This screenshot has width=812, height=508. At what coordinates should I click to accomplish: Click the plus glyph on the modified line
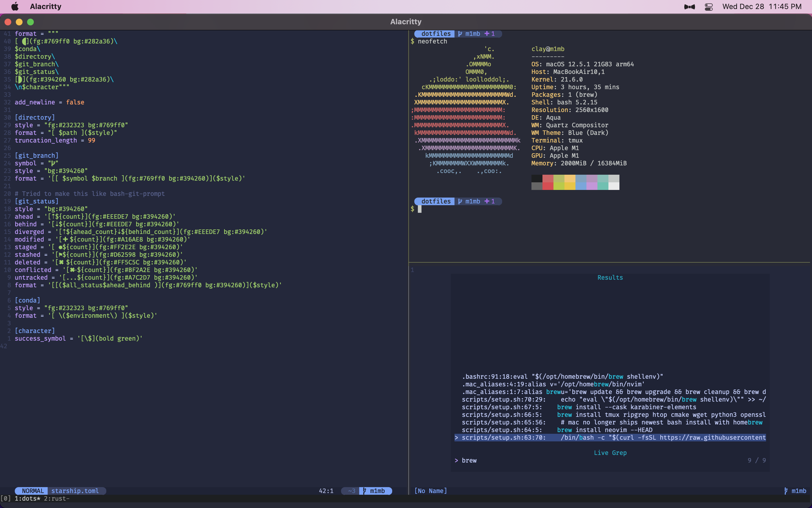[65, 240]
